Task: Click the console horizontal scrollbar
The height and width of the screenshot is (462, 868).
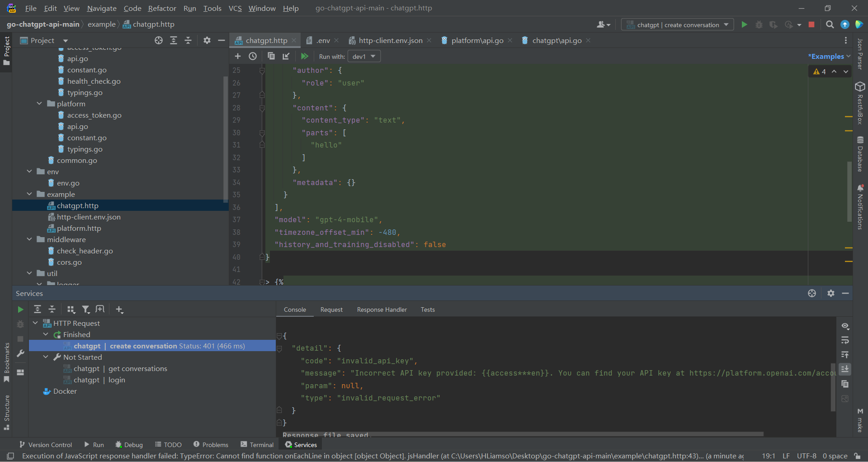Action: [x=520, y=434]
